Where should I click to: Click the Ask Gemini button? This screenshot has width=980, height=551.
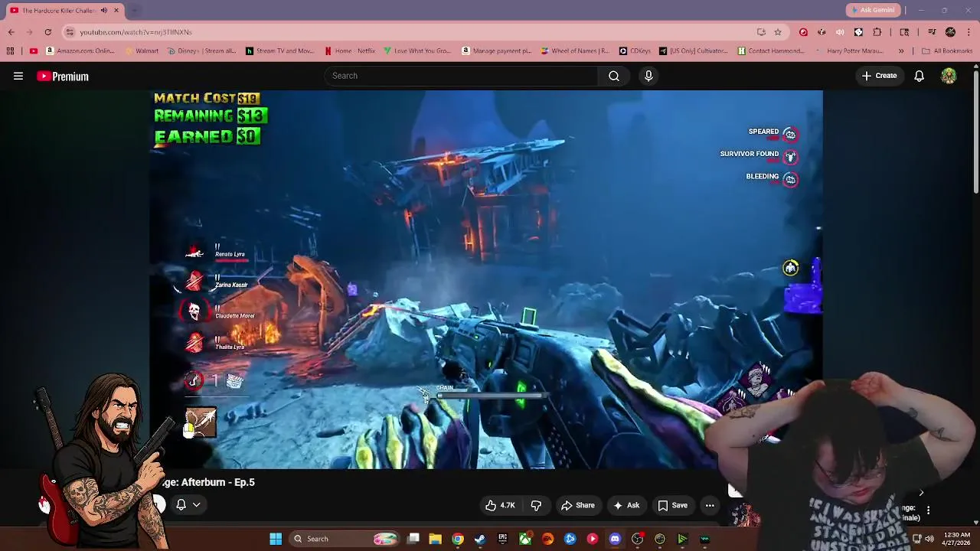[x=872, y=10]
